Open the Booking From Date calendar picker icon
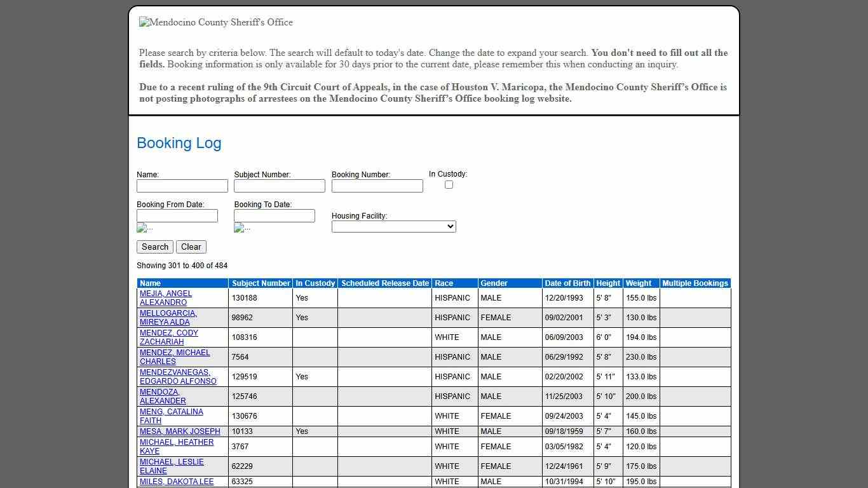This screenshot has width=868, height=488. (144, 227)
